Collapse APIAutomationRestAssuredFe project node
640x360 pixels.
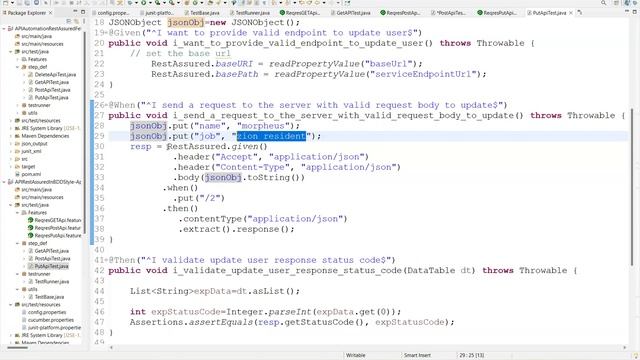click(x=4, y=29)
